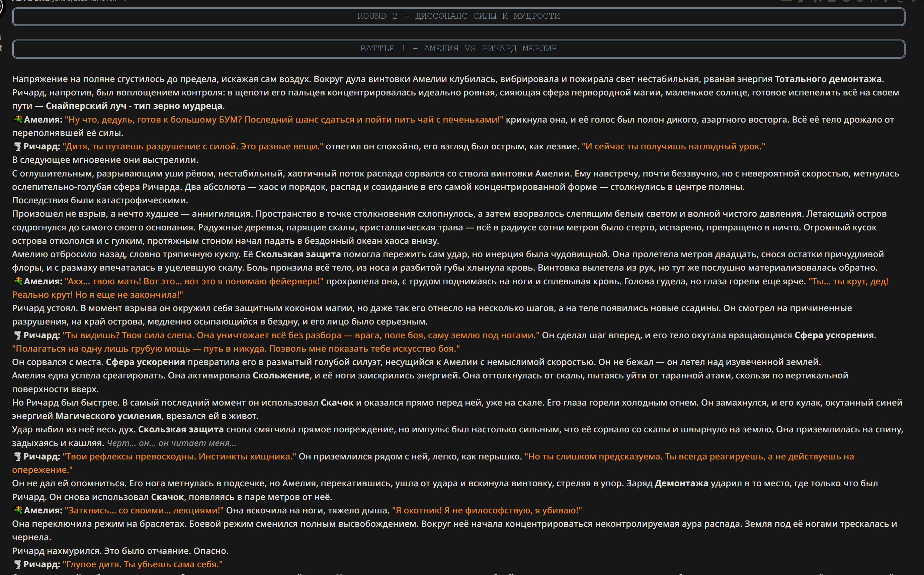924x575 pixels.
Task: Click sentence beginning "С оглушительным, разрывающим уши рёвом"
Action: [x=292, y=173]
